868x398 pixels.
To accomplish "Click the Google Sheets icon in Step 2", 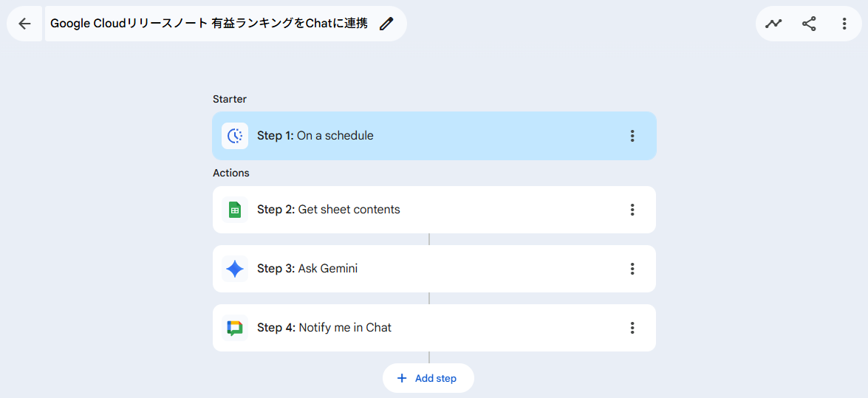I will (x=235, y=210).
